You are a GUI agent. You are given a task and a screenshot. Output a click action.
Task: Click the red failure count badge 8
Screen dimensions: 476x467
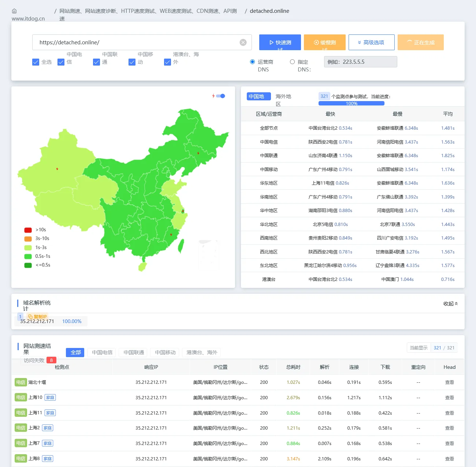click(51, 360)
